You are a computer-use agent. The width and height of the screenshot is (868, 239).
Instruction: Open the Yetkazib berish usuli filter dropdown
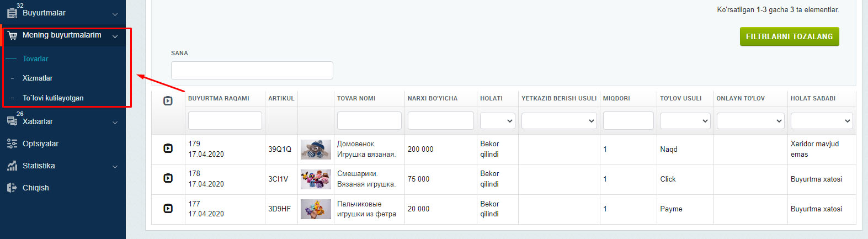[x=559, y=120]
